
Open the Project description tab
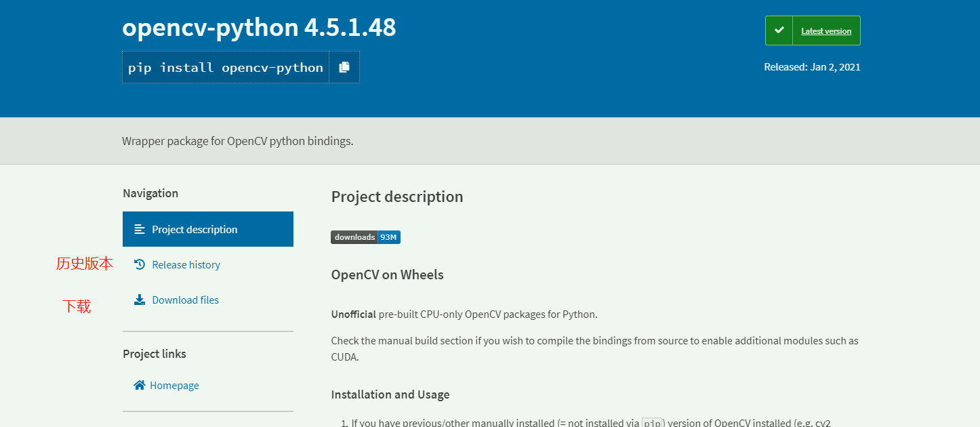208,229
